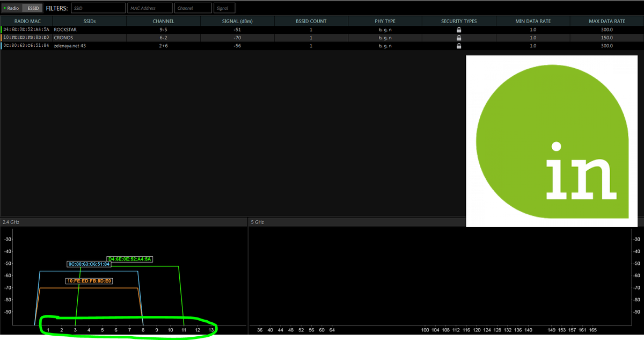Select the zelenaya.net 43 network row

tap(322, 46)
